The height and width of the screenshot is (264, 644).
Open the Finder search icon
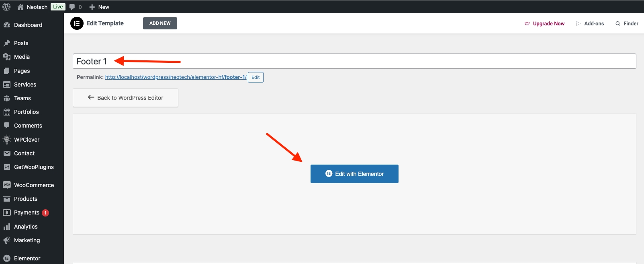(618, 24)
